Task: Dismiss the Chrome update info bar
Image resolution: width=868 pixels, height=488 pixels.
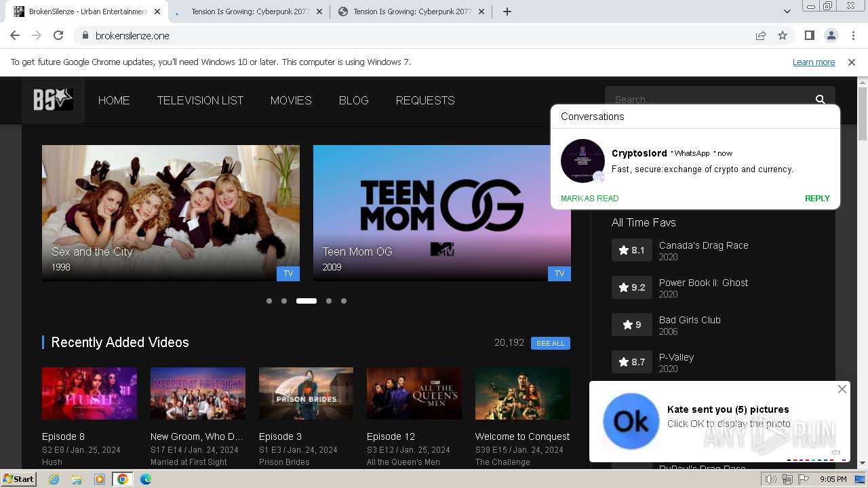Action: 852,62
